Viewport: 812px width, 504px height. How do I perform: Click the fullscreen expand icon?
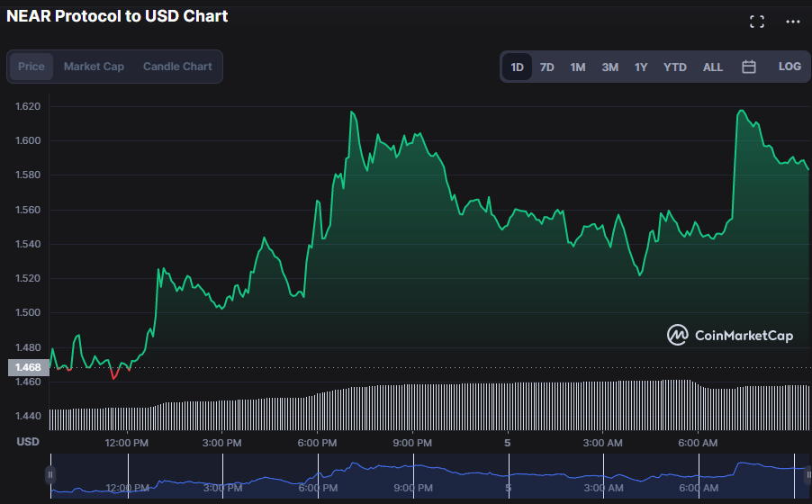coord(757,22)
